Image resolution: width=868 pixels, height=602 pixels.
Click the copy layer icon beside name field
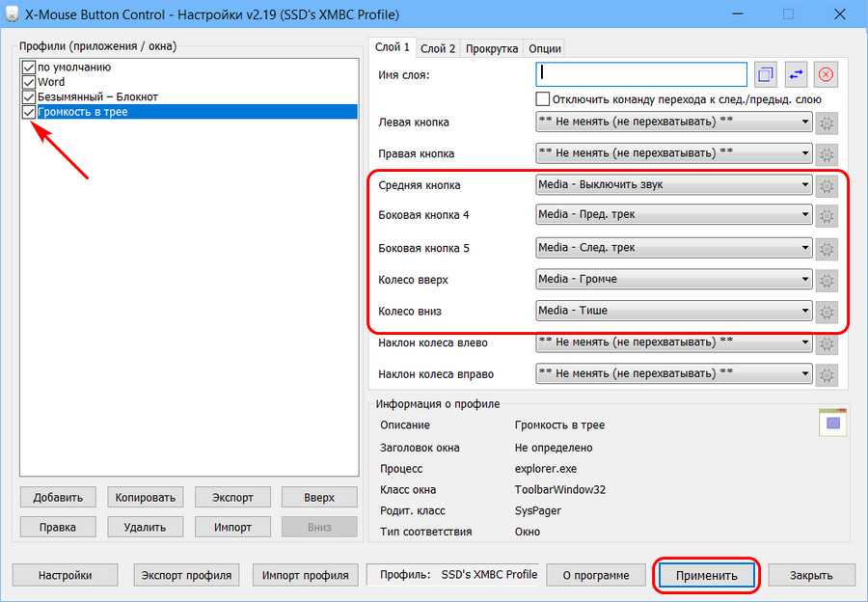pyautogui.click(x=766, y=74)
